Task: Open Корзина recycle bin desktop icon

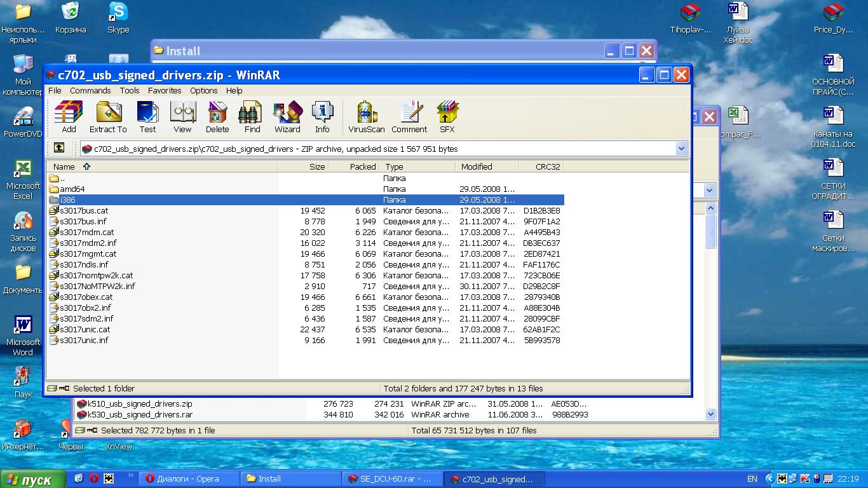Action: coord(71,18)
